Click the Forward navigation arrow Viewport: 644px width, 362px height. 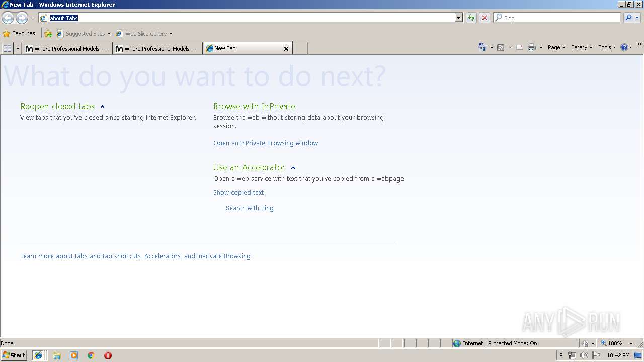point(22,18)
